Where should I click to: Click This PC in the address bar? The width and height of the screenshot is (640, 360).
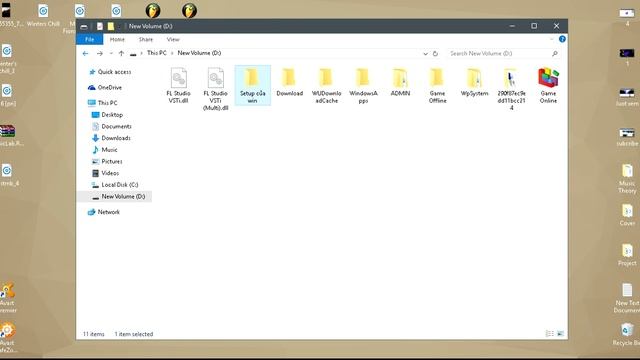click(x=157, y=53)
